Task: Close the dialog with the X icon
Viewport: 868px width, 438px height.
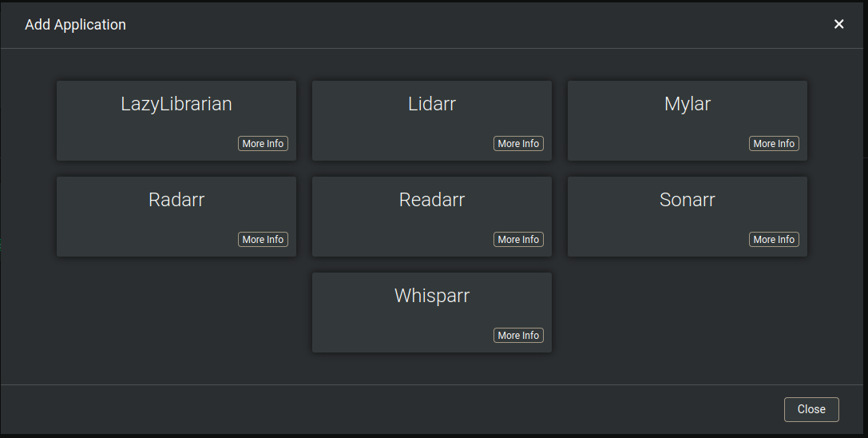Action: 838,25
